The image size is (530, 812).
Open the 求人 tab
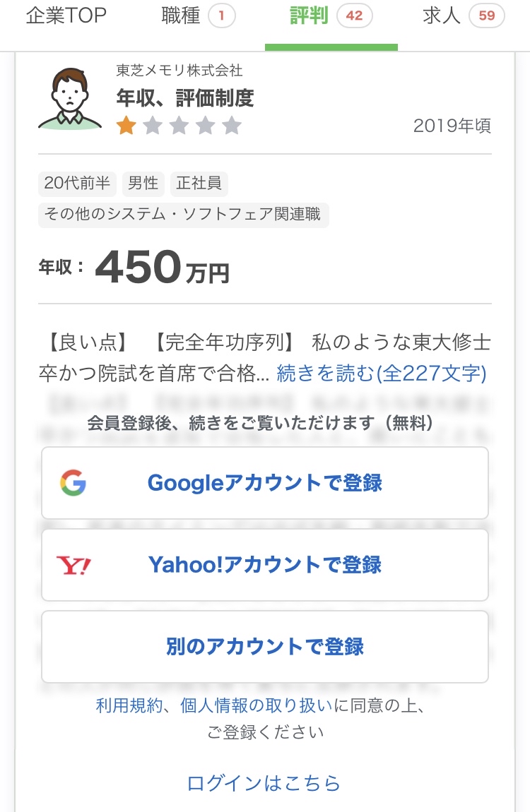coord(463,17)
